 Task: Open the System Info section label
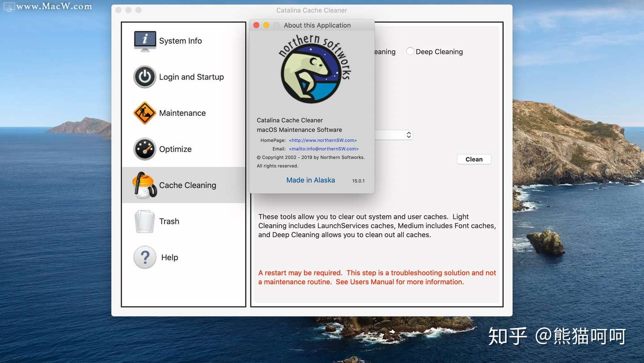(180, 41)
